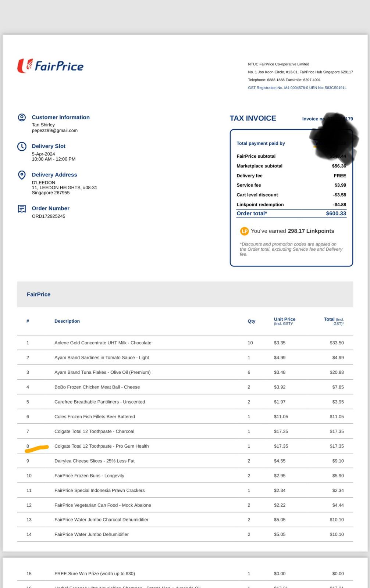Viewport: 370px width, 588px height.
Task: Click the Qty column header
Action: (252, 321)
